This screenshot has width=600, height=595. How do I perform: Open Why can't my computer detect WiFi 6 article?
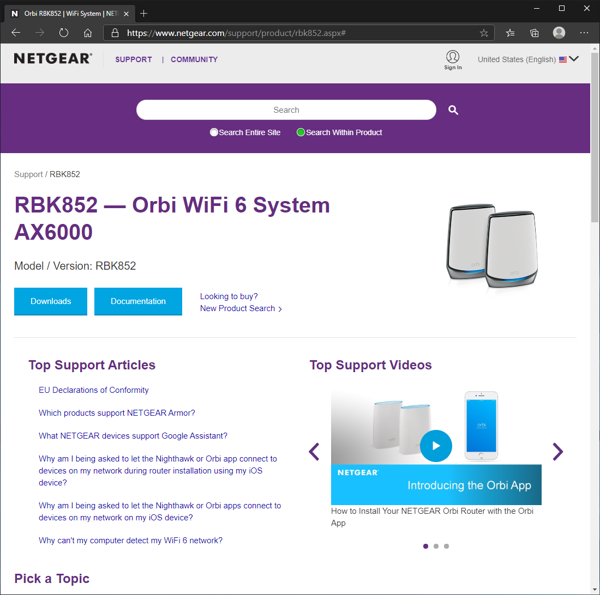[130, 540]
